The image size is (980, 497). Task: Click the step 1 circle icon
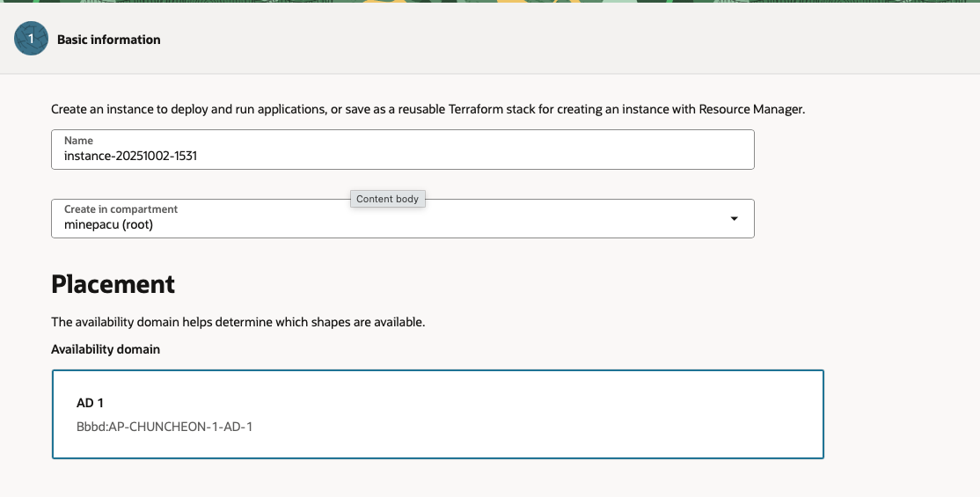[x=32, y=40]
